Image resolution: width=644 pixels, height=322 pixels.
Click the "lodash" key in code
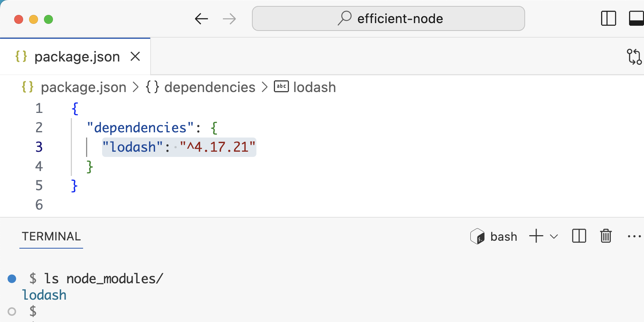click(133, 147)
